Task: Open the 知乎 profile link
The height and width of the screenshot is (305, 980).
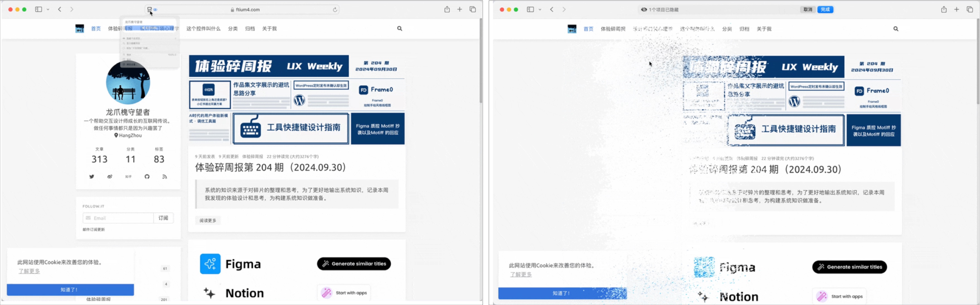Action: pos(128,176)
